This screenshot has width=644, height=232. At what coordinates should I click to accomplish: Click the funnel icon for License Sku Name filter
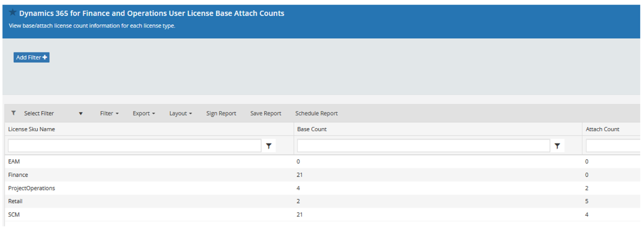[x=269, y=146]
